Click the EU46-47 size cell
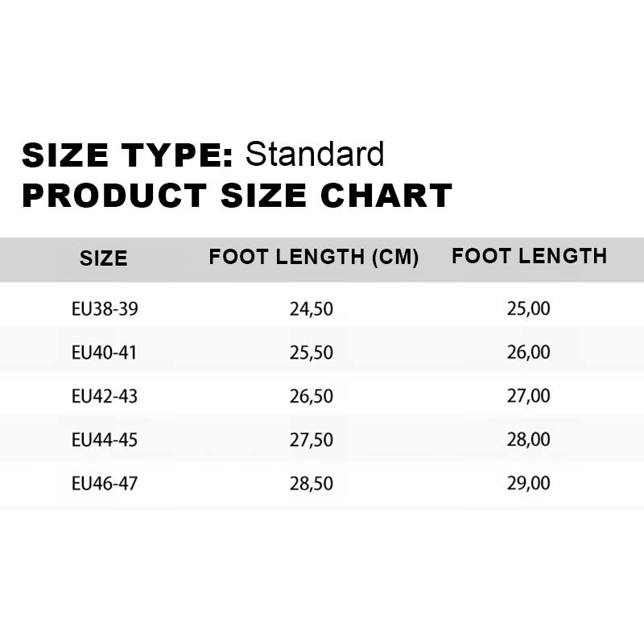 tap(105, 484)
